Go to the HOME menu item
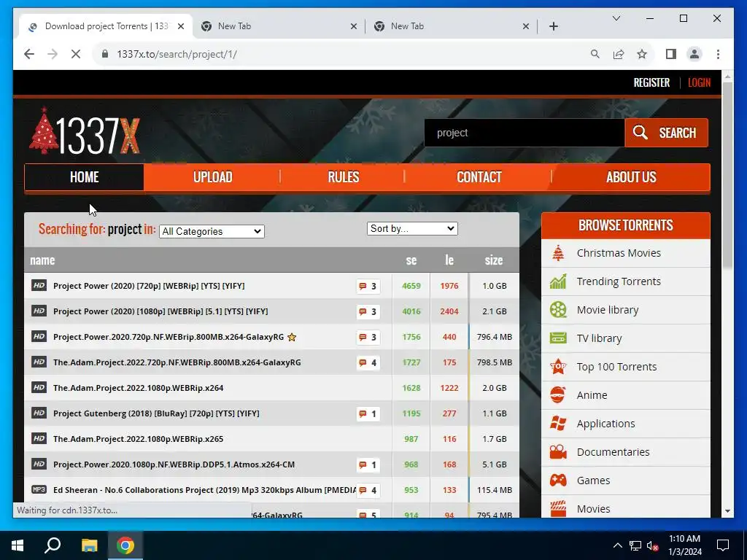The width and height of the screenshot is (747, 560). [85, 177]
